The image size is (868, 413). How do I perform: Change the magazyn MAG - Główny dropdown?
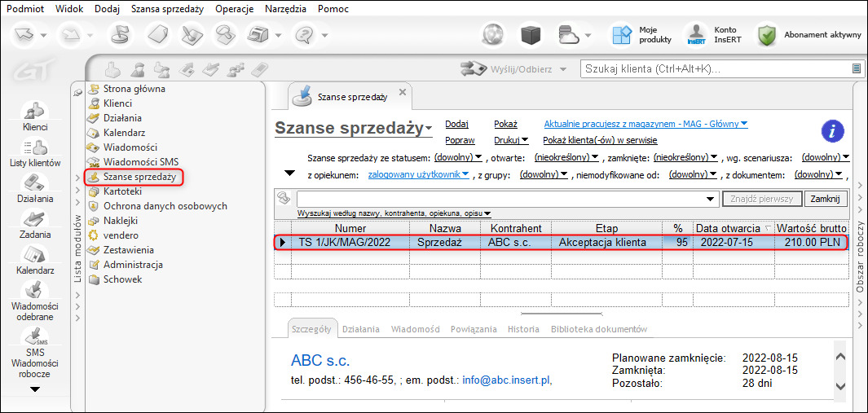pyautogui.click(x=646, y=124)
